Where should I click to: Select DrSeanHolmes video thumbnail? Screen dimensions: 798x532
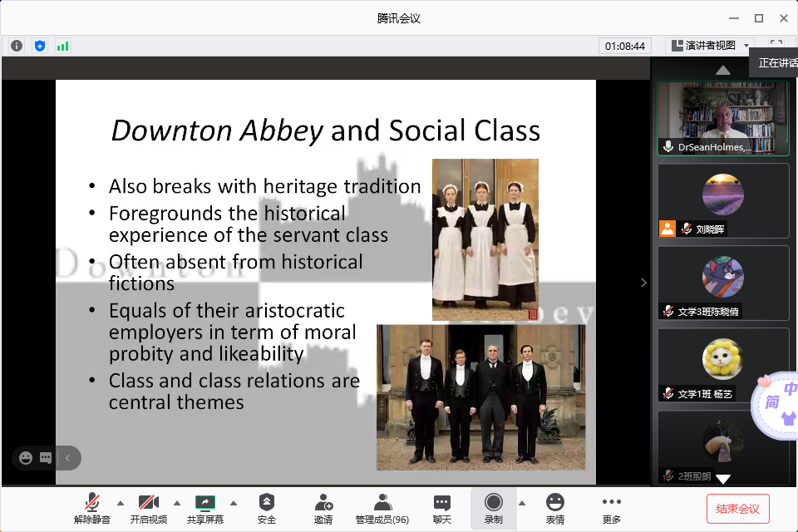722,118
